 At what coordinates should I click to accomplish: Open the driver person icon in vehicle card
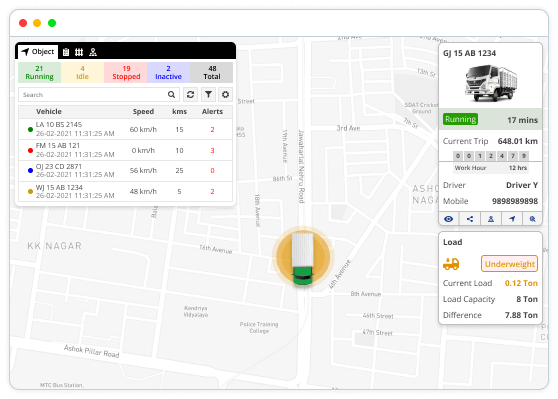click(491, 219)
